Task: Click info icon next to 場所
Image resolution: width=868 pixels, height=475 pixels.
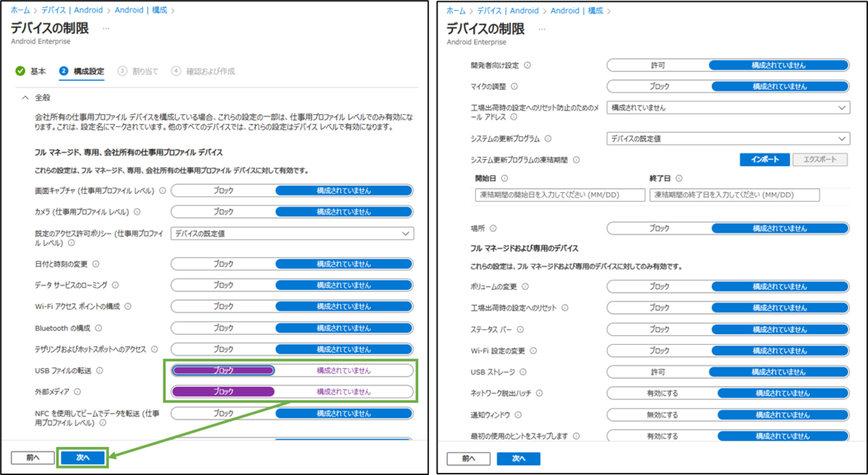Action: click(495, 228)
